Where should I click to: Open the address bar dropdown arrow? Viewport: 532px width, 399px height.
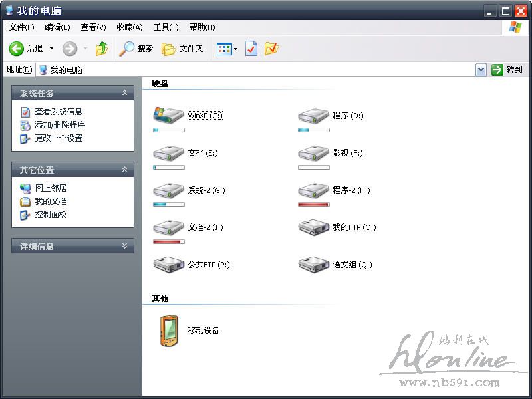click(x=481, y=70)
